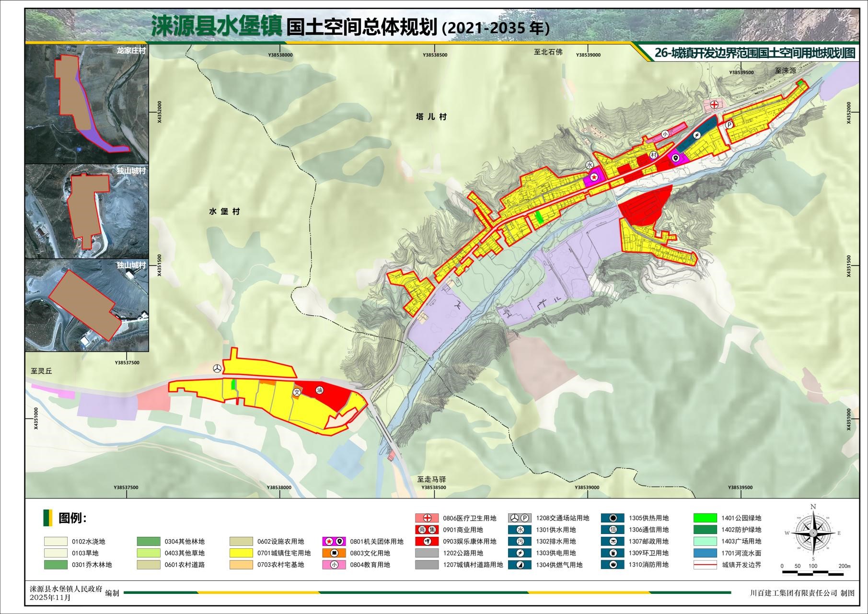Click the 塔儿村 village label

pyautogui.click(x=431, y=117)
